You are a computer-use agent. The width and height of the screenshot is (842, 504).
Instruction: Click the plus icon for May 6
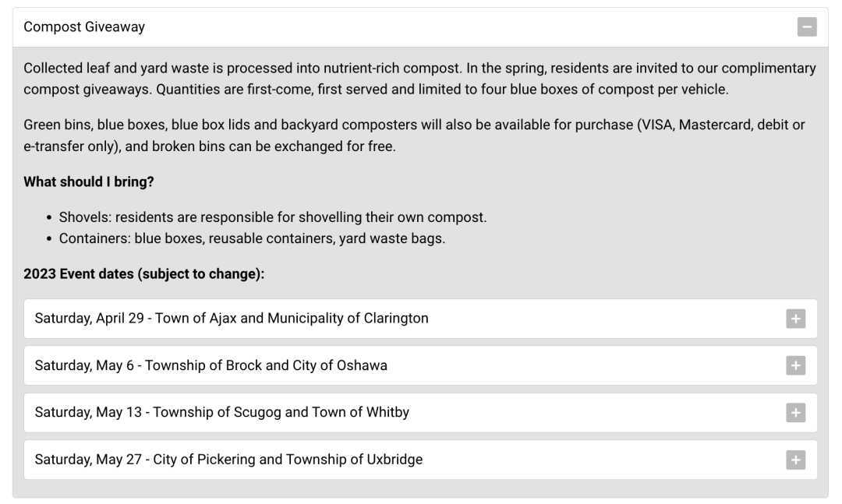point(795,365)
